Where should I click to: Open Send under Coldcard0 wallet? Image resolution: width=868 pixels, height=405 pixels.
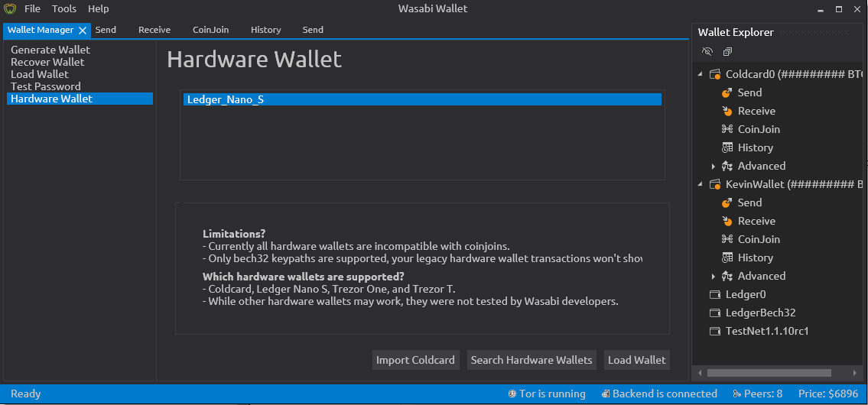point(749,92)
